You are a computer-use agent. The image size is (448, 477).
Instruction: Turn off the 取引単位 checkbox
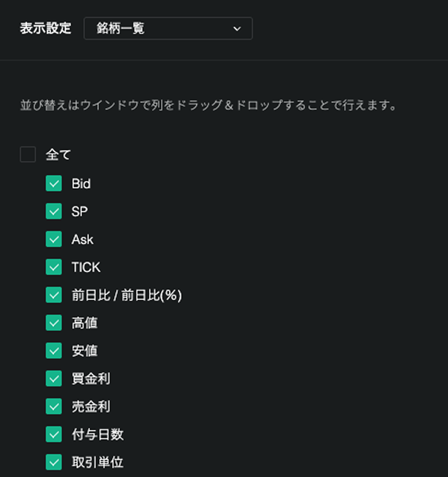click(54, 463)
